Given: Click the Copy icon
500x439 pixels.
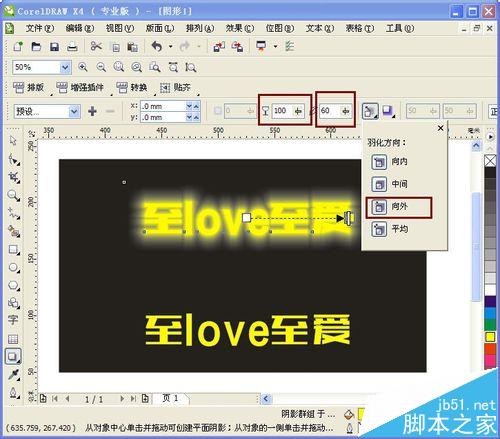Looking at the screenshot, I should [115, 47].
